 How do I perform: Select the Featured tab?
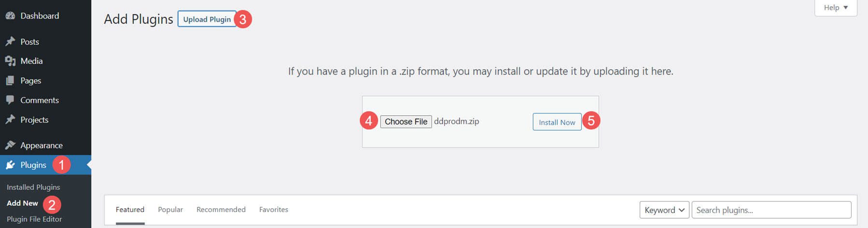point(130,210)
